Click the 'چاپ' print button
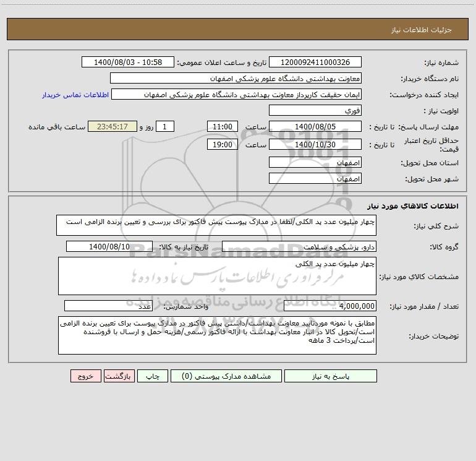This screenshot has width=476, height=461. 153,376
